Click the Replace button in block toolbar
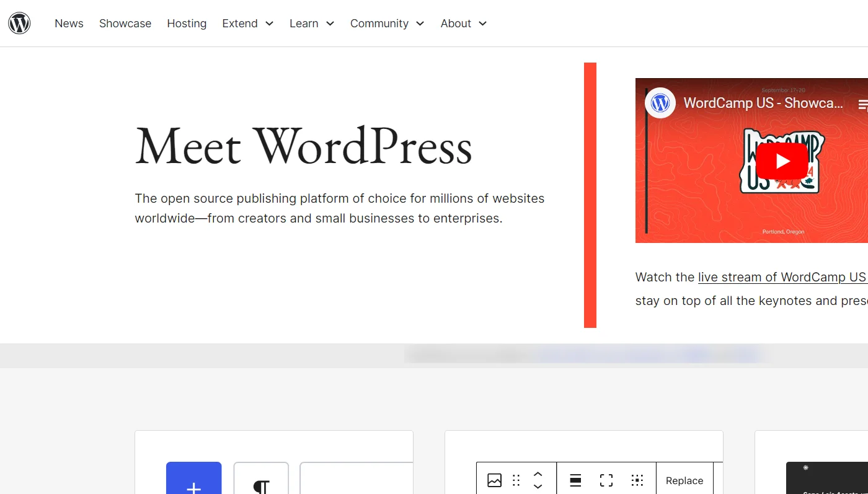 tap(684, 480)
